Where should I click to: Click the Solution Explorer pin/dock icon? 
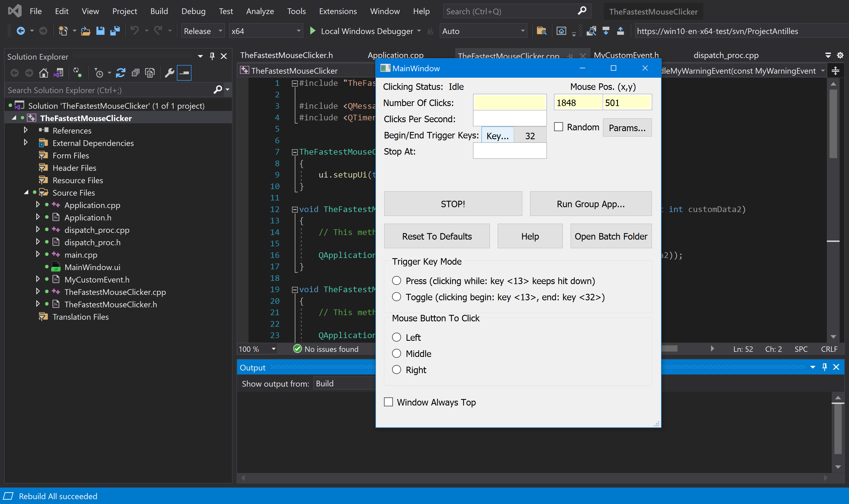pyautogui.click(x=212, y=55)
